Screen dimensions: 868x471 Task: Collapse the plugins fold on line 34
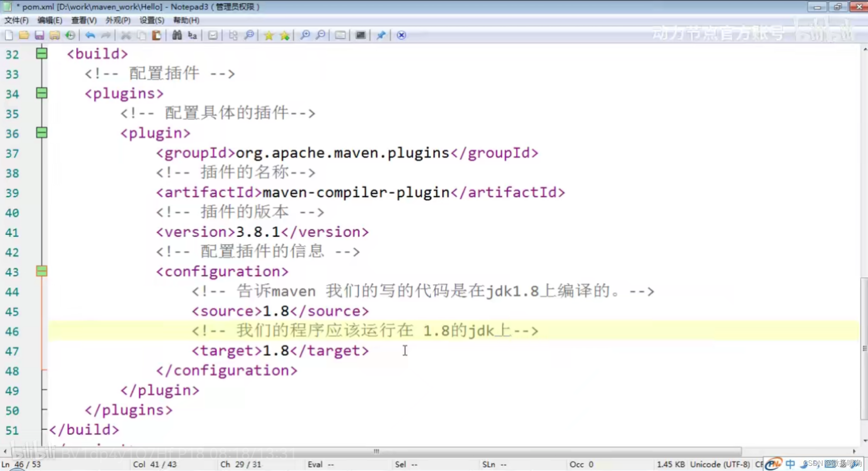click(41, 93)
